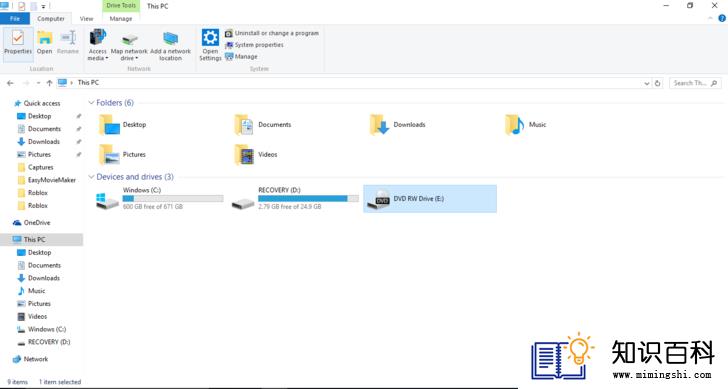Select the Downloads folder icon
728x389 pixels.
click(x=379, y=125)
